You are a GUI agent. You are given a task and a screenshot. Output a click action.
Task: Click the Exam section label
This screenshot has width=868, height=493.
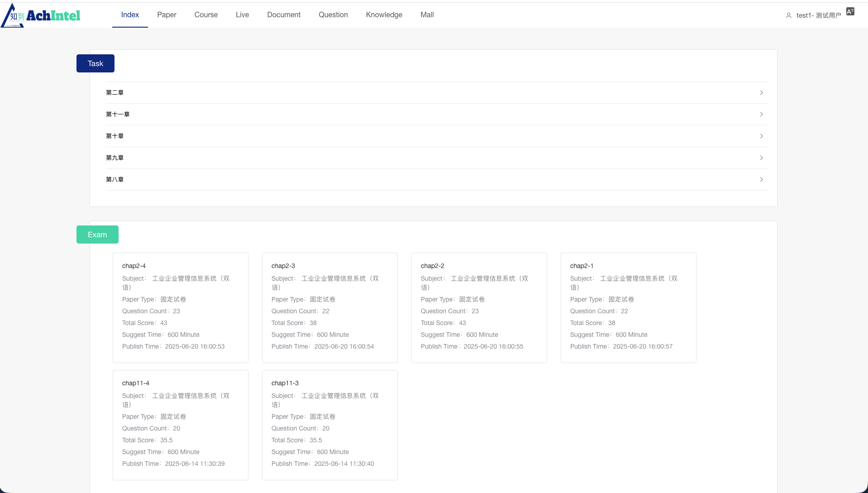(97, 235)
